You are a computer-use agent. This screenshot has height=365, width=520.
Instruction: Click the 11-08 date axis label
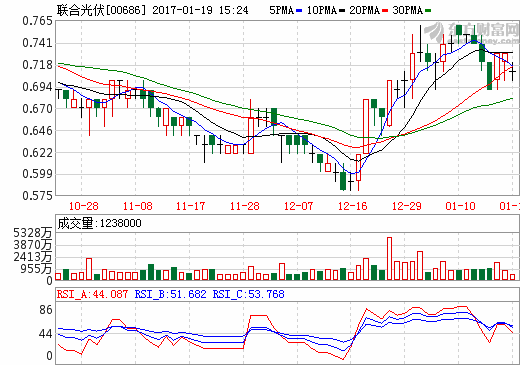click(x=137, y=206)
